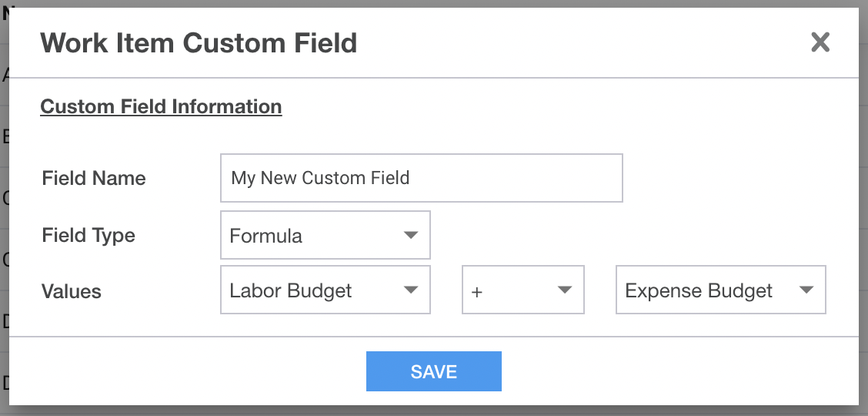
Task: Expand the Labor Budget value selector
Action: [x=325, y=290]
